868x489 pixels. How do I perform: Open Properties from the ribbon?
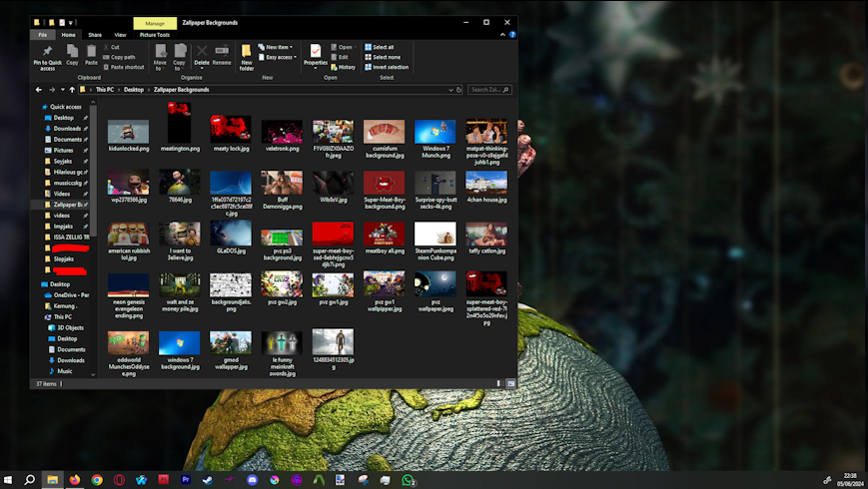pyautogui.click(x=316, y=52)
